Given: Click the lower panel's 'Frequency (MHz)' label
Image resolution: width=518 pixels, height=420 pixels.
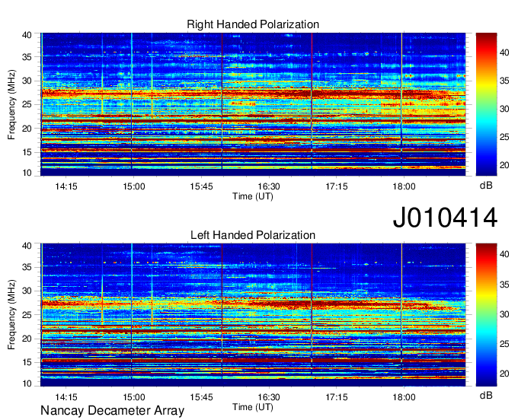Looking at the screenshot, I should [x=11, y=315].
